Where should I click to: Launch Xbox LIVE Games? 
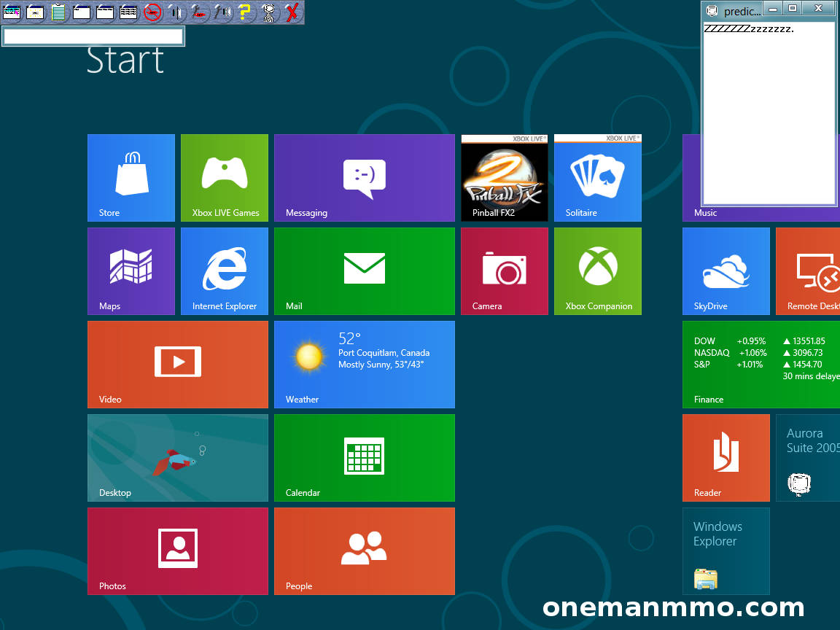coord(224,177)
